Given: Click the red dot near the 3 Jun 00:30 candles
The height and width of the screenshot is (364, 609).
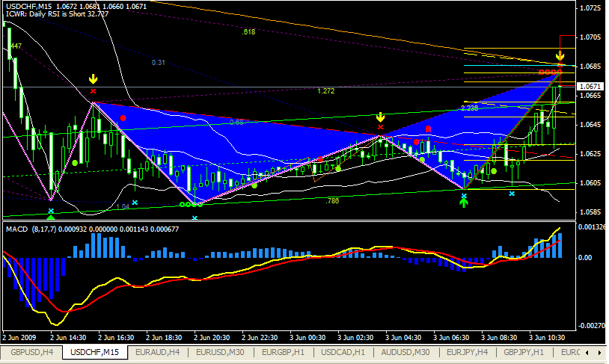Looking at the screenshot, I should [320, 159].
